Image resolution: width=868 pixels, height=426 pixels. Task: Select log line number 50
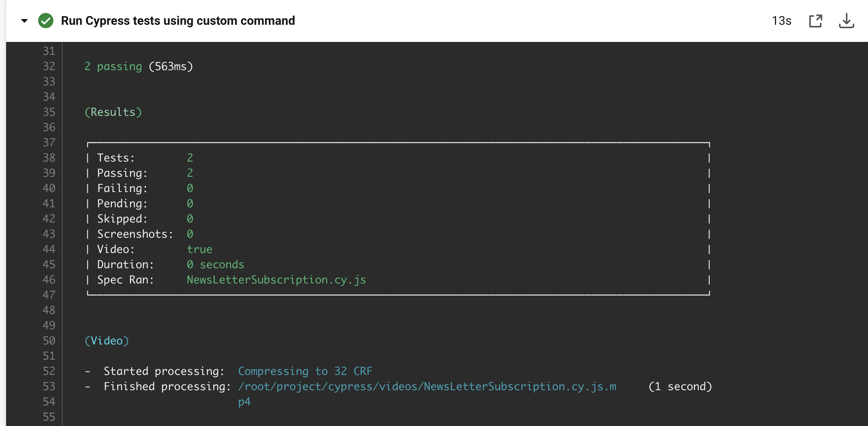pyautogui.click(x=49, y=341)
